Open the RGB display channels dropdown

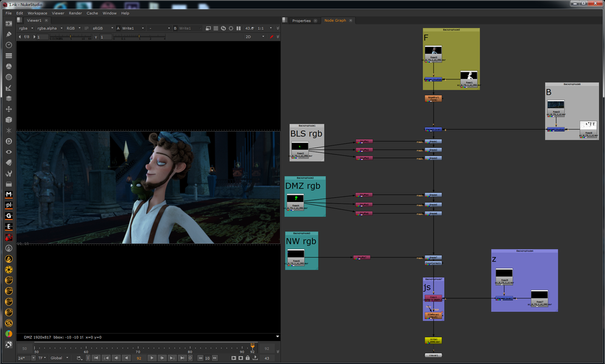(73, 28)
